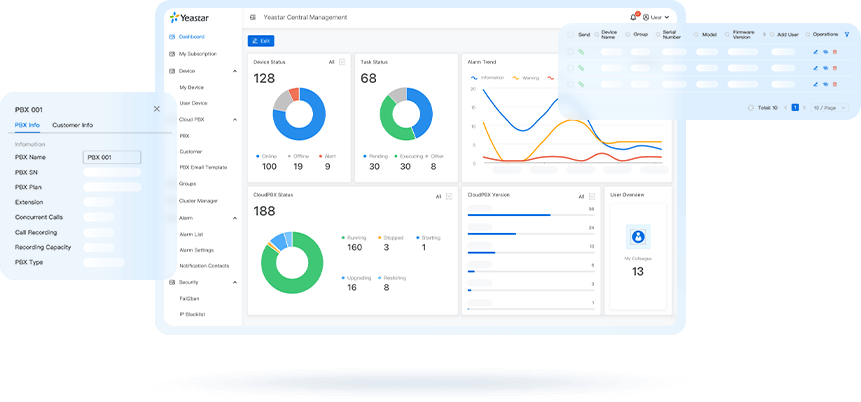Click the sort arrows beside Firmware Version header
Image resolution: width=861 pixels, height=402 pixels.
(764, 35)
